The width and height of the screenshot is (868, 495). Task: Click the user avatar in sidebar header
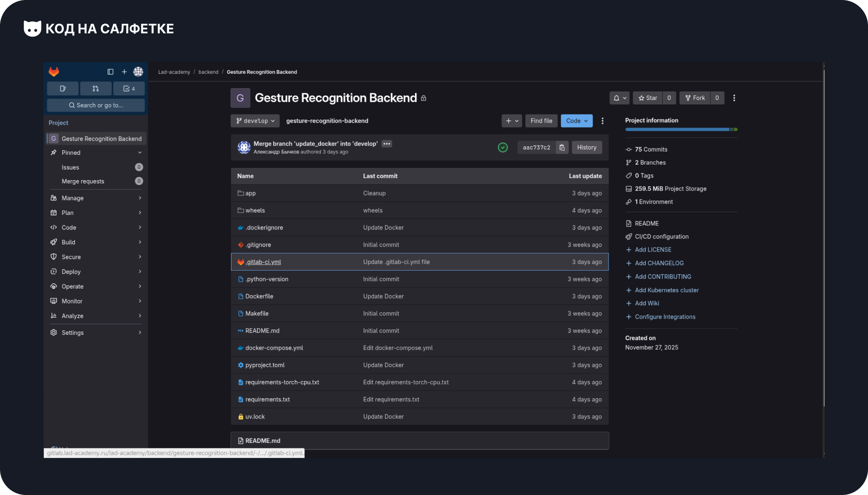pyautogui.click(x=138, y=71)
